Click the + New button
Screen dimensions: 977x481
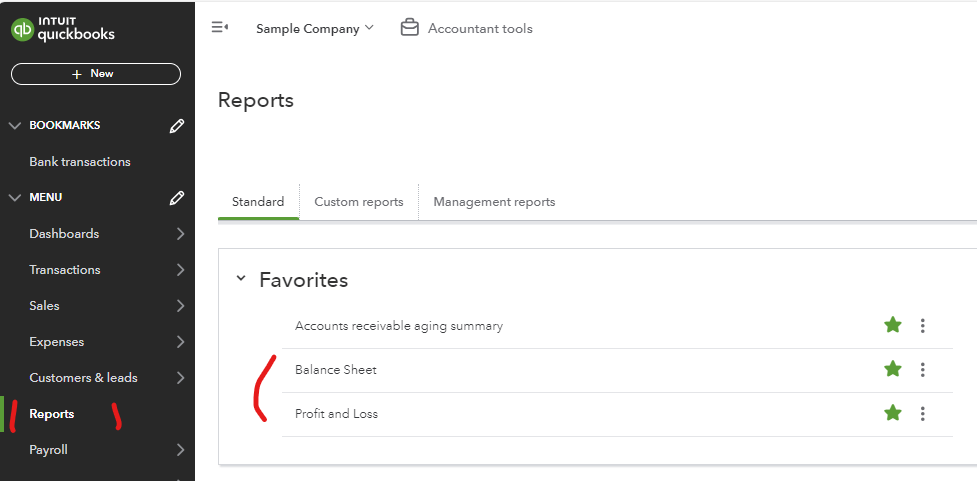pyautogui.click(x=96, y=74)
